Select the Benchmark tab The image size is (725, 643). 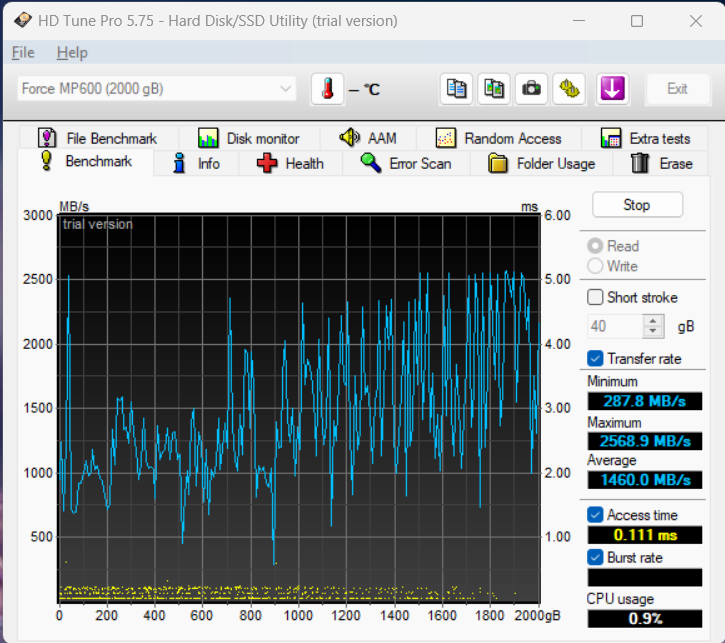pos(86,161)
